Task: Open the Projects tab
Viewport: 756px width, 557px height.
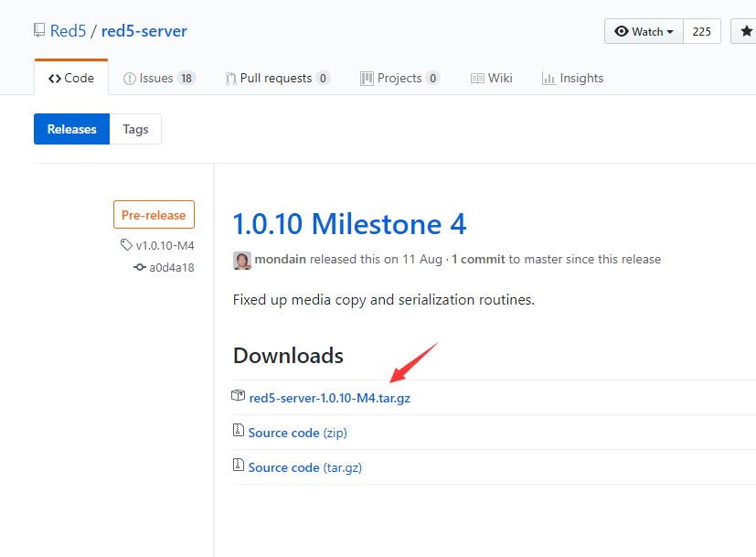Action: [399, 78]
